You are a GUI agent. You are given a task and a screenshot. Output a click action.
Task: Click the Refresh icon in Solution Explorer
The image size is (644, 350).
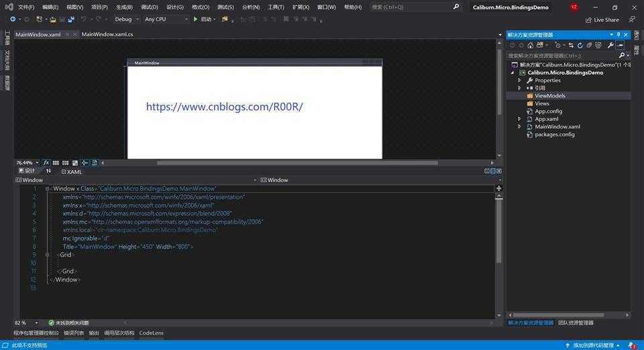tap(580, 45)
